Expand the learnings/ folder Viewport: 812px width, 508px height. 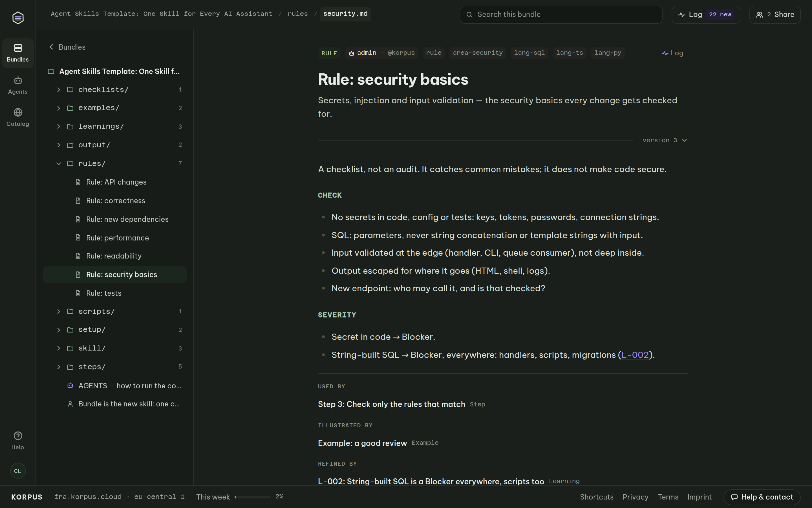[x=59, y=127]
